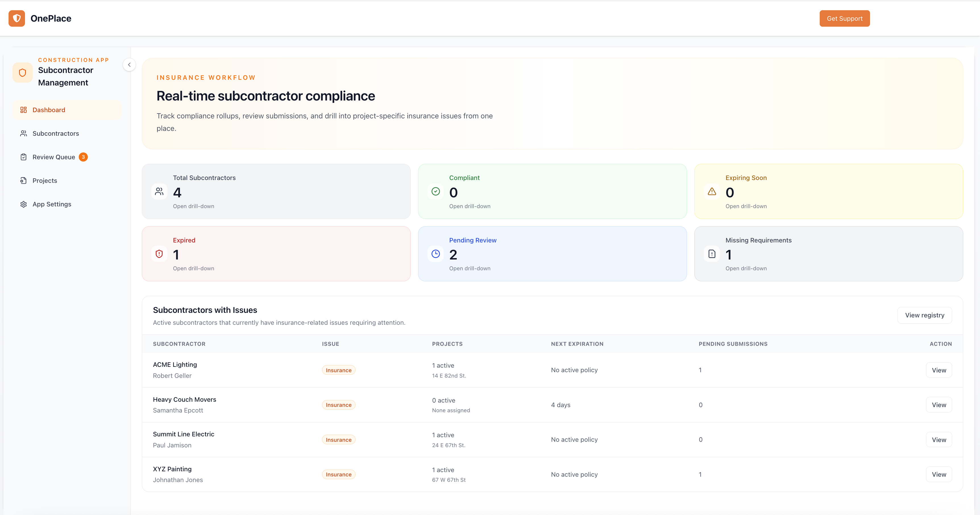Click the Subcontractor Management shield icon
The width and height of the screenshot is (980, 515).
click(x=22, y=73)
